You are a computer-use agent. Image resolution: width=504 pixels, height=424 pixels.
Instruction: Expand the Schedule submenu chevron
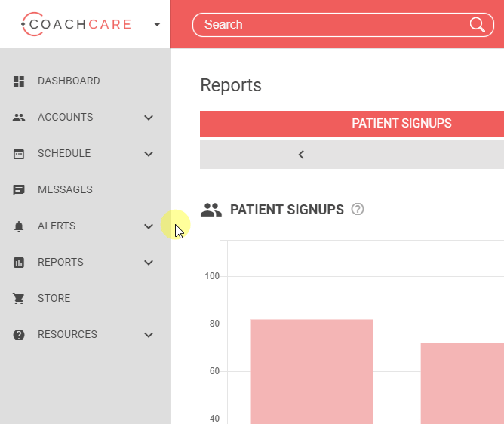[149, 154]
